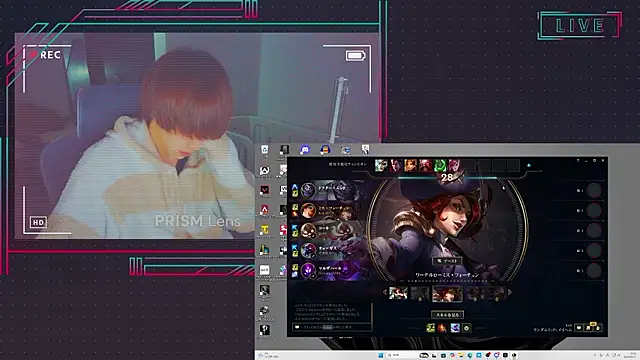The image size is (640, 360).
Task: Focus the chat message input field
Action: (x=332, y=327)
